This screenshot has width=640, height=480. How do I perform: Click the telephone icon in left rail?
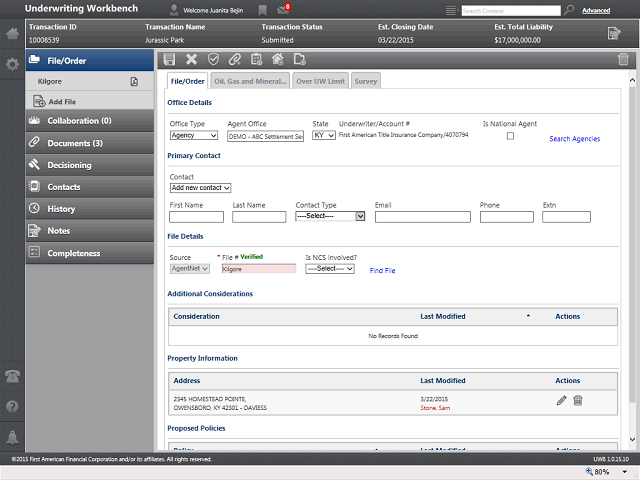tap(12, 376)
